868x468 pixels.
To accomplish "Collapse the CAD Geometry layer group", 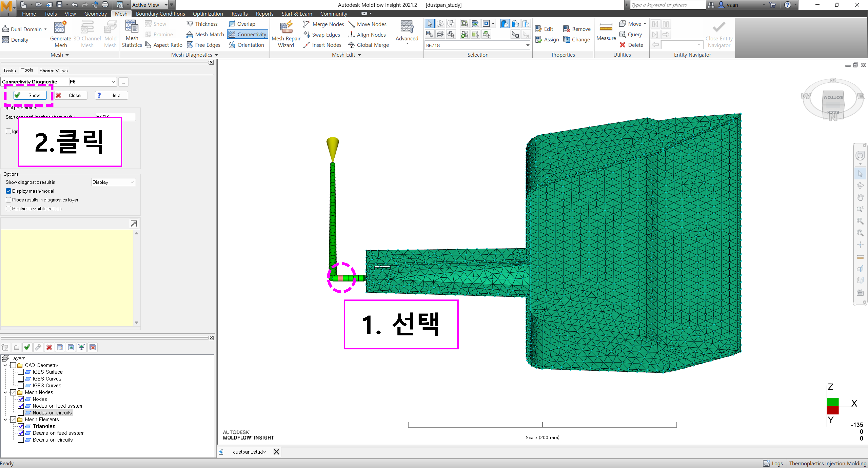I will [5, 365].
